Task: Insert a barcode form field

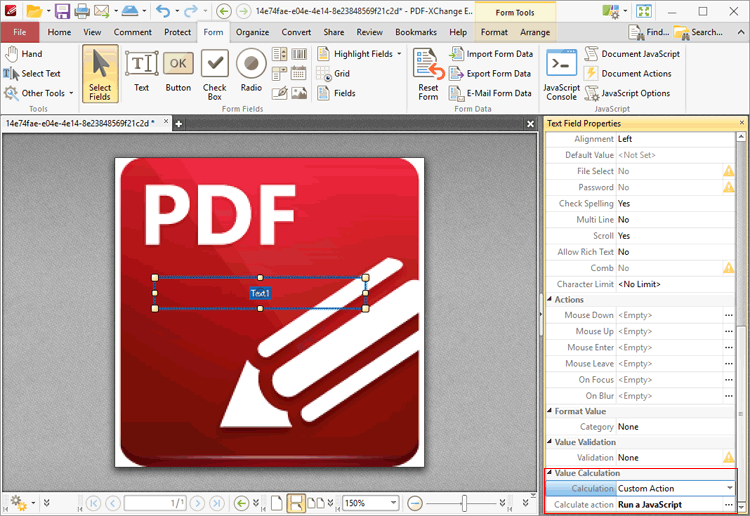Action: tap(299, 54)
